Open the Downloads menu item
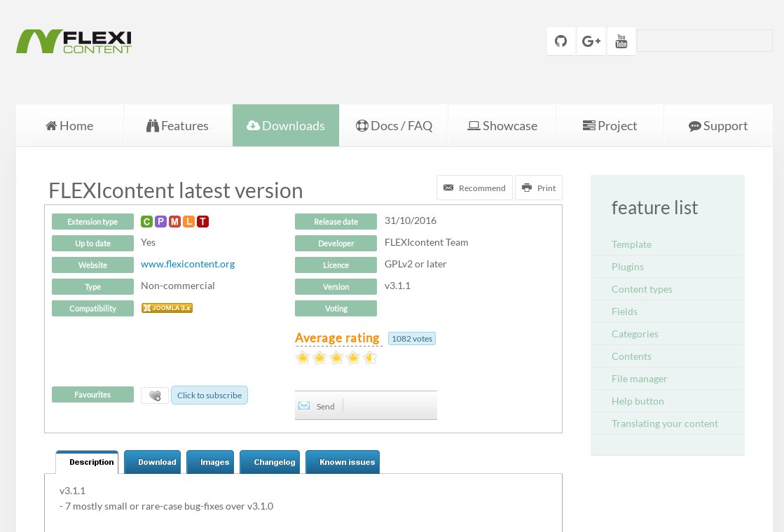This screenshot has height=532, width=784. click(x=286, y=125)
